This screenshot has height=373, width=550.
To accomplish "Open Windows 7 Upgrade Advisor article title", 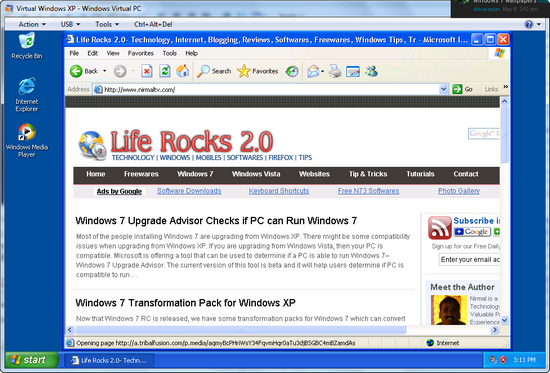I will pos(216,221).
